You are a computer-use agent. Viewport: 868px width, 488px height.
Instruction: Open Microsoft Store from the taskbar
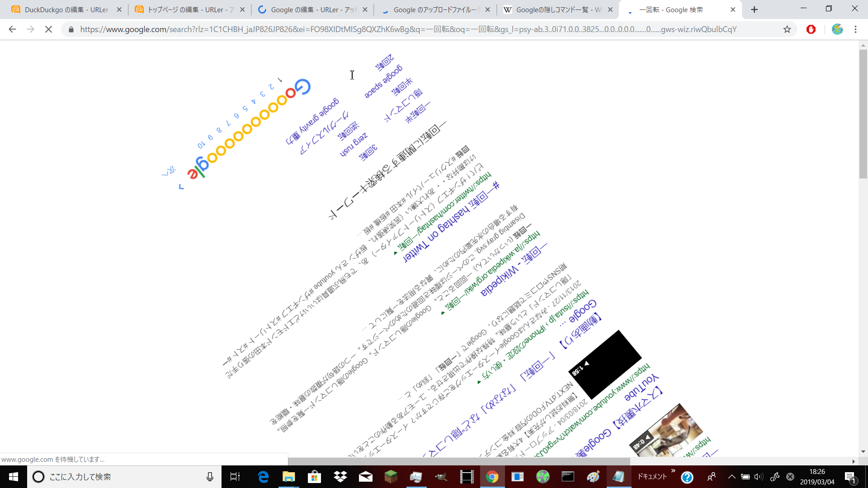314,477
